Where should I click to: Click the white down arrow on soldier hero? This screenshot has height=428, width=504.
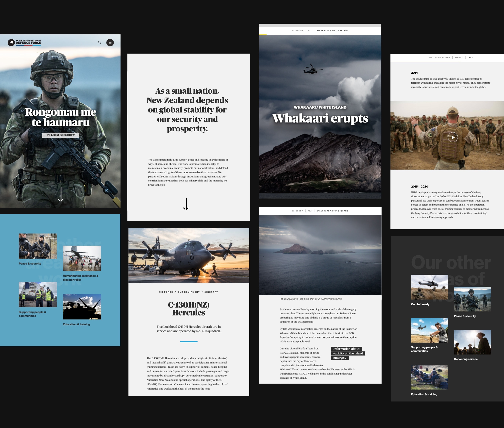coord(61,194)
